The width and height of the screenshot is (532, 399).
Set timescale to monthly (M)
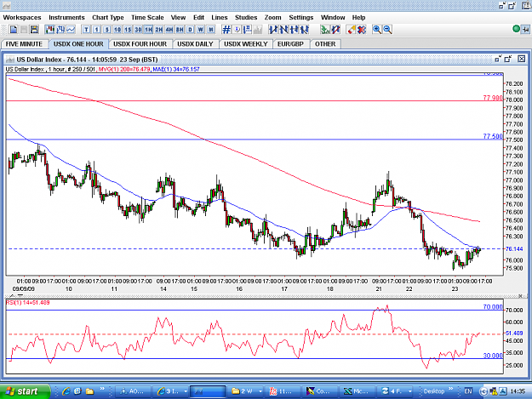point(211,30)
